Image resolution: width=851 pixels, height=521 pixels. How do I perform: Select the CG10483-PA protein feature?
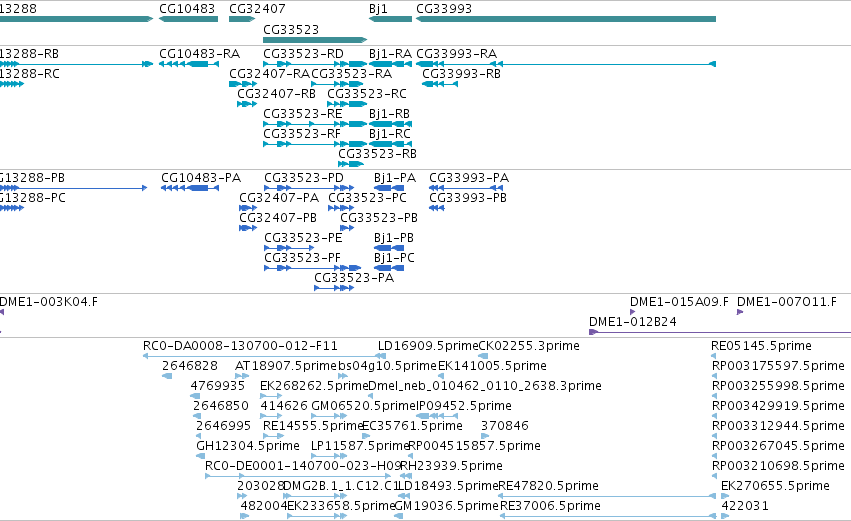tap(190, 188)
